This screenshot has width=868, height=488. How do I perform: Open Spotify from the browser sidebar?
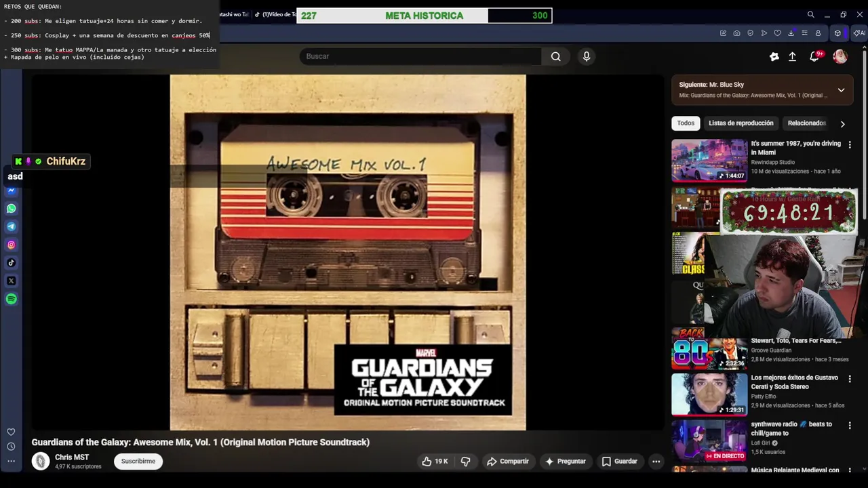[12, 299]
